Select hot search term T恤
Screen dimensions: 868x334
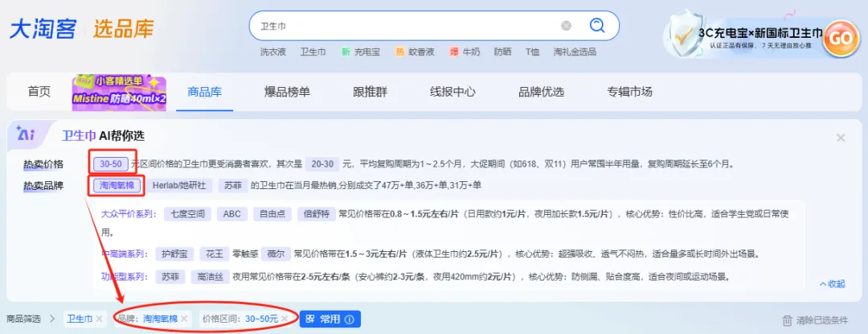532,52
